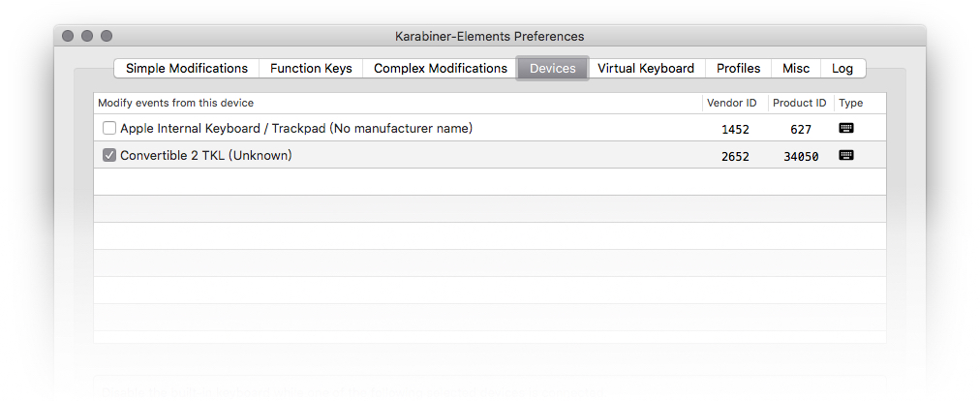Open the Misc tab
Image resolution: width=980 pixels, height=401 pixels.
[796, 68]
